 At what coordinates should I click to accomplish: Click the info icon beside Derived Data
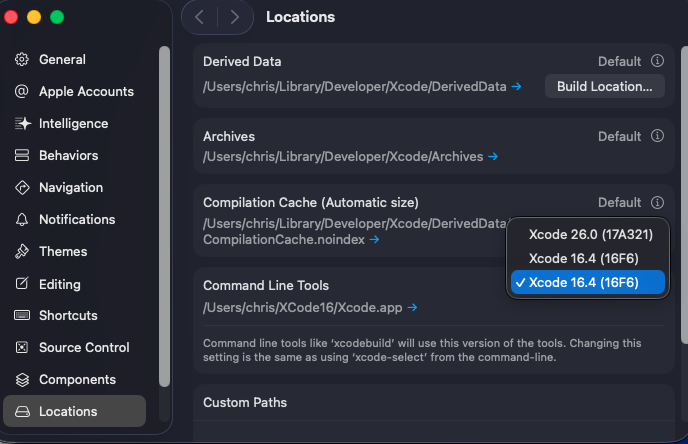657,61
